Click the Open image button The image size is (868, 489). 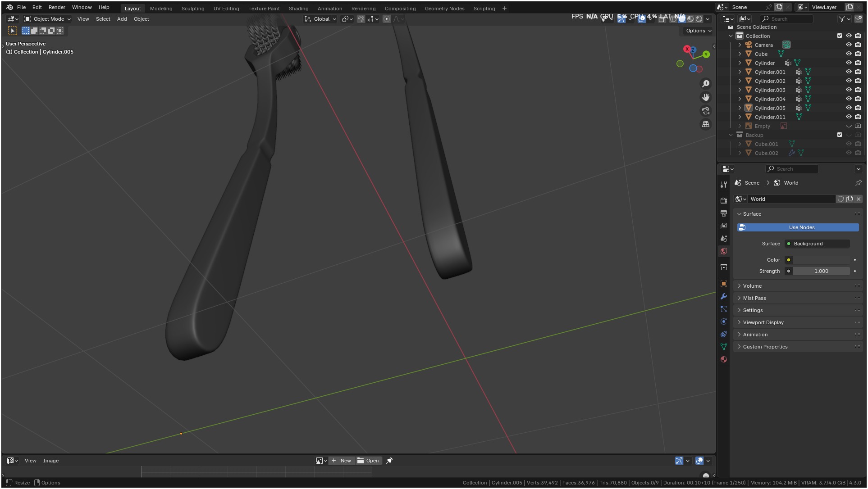[369, 461]
